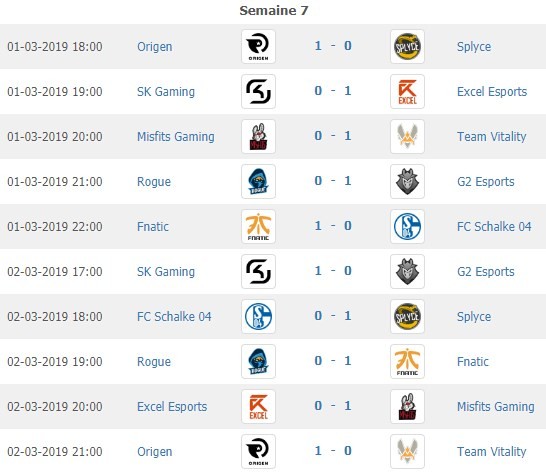546x475 pixels.
Task: Open the FC Schalke 04 link on 02-03-2019 18:00
Action: click(174, 317)
